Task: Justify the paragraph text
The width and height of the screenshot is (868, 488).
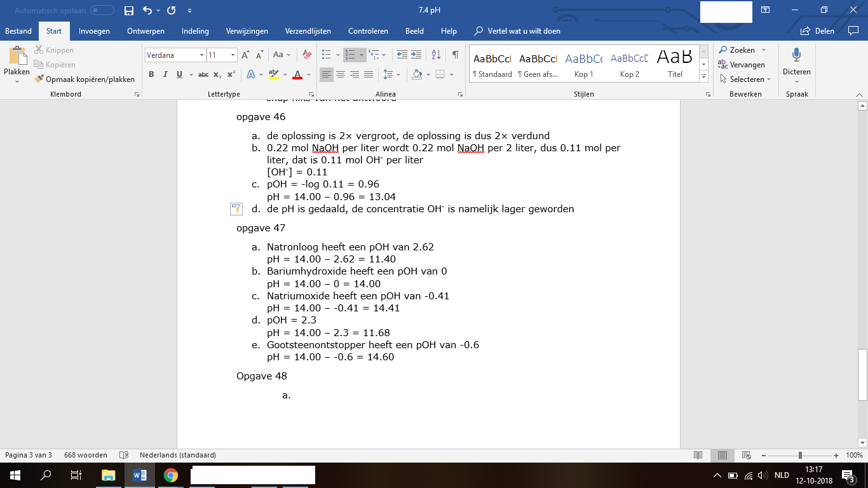Action: coord(369,74)
